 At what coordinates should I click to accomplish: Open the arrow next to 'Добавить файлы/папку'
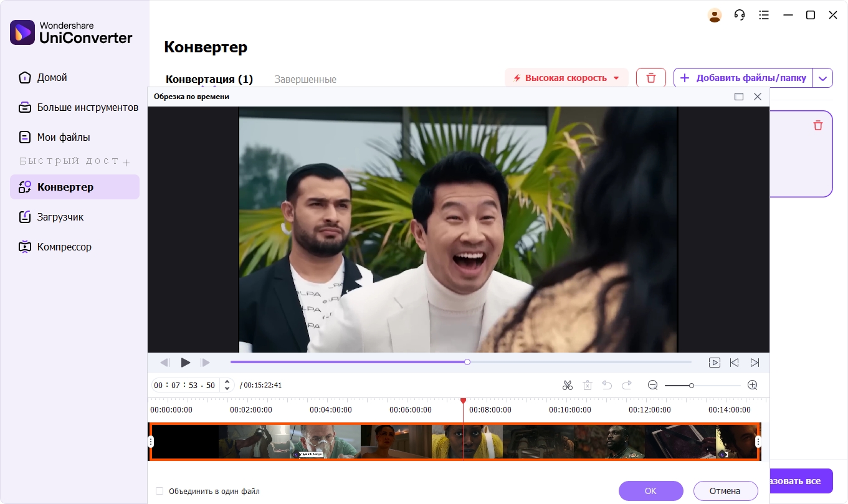tap(823, 78)
